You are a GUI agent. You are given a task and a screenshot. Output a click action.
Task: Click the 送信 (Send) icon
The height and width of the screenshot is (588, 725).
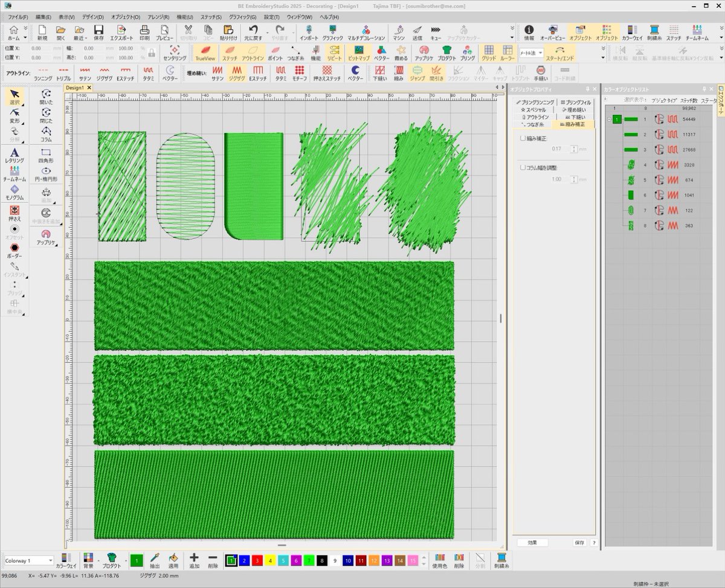(417, 33)
